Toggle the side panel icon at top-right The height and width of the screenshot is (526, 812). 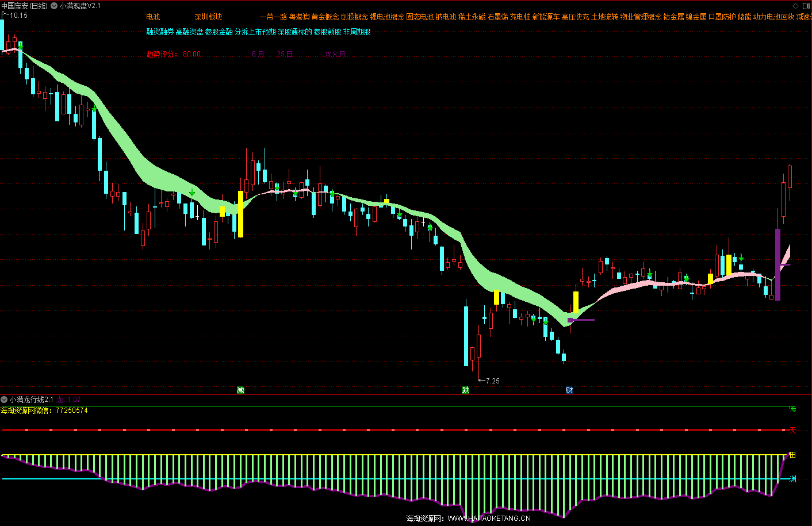tap(806, 6)
